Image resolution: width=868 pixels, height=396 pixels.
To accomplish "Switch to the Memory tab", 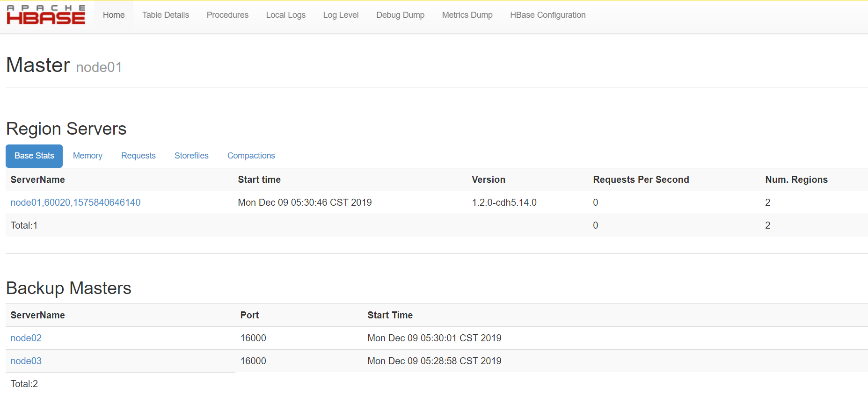I will [x=88, y=156].
